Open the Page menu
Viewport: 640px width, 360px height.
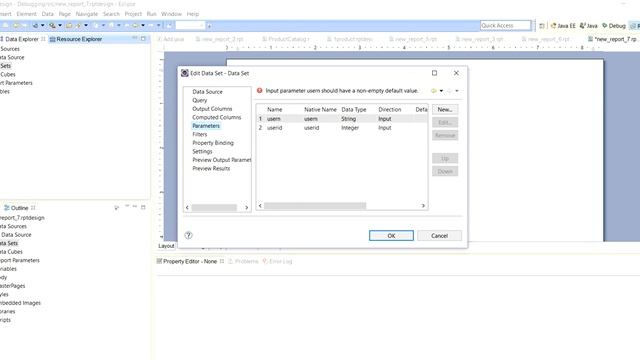click(64, 14)
